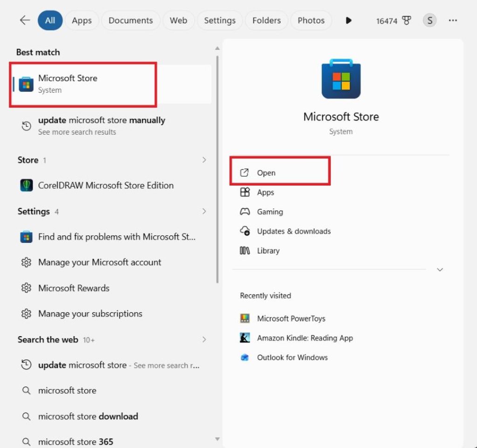Click the Amazon Kindle app icon

[x=245, y=338]
